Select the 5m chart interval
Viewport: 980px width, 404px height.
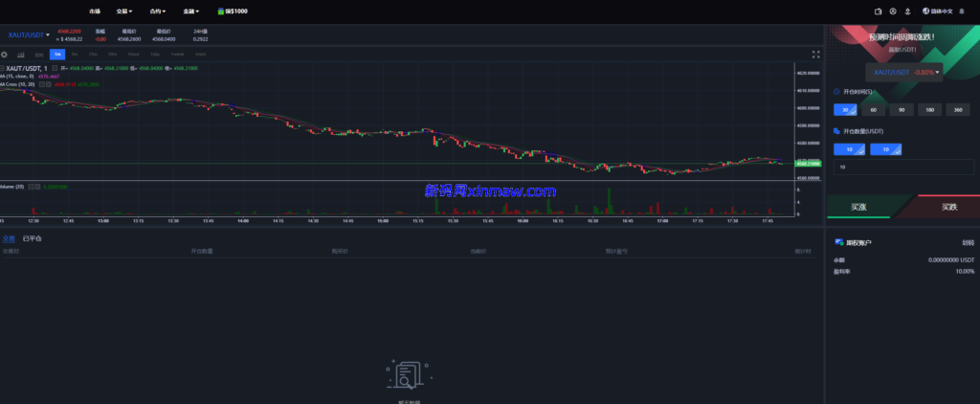click(x=75, y=55)
